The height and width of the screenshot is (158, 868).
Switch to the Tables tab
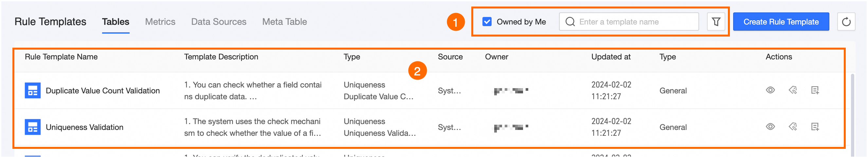click(116, 22)
